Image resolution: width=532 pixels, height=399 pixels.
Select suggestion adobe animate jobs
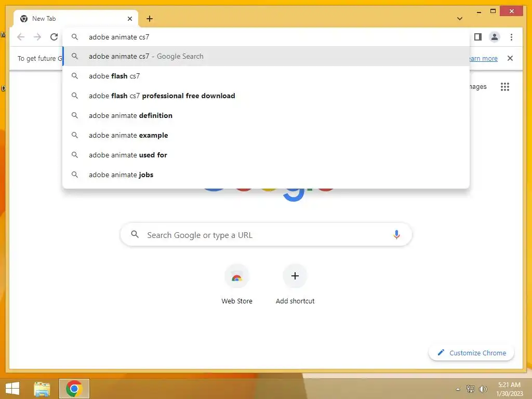[267, 175]
